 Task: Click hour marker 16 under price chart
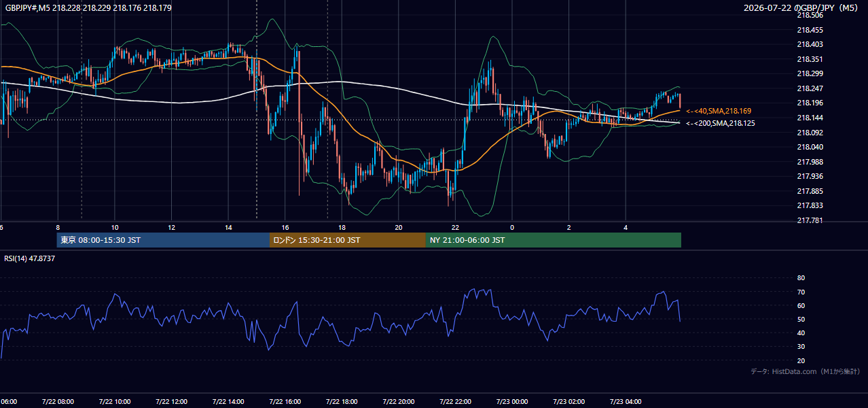click(285, 228)
